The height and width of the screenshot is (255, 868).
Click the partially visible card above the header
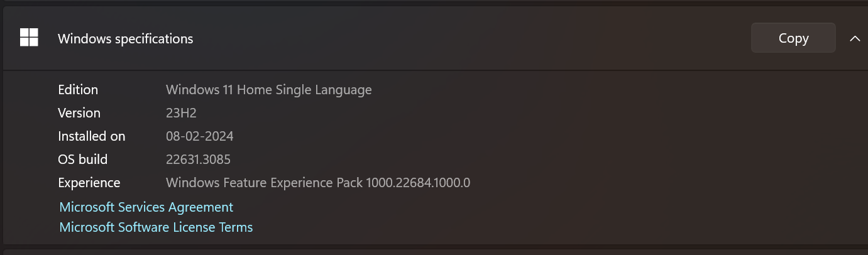tap(434, 2)
